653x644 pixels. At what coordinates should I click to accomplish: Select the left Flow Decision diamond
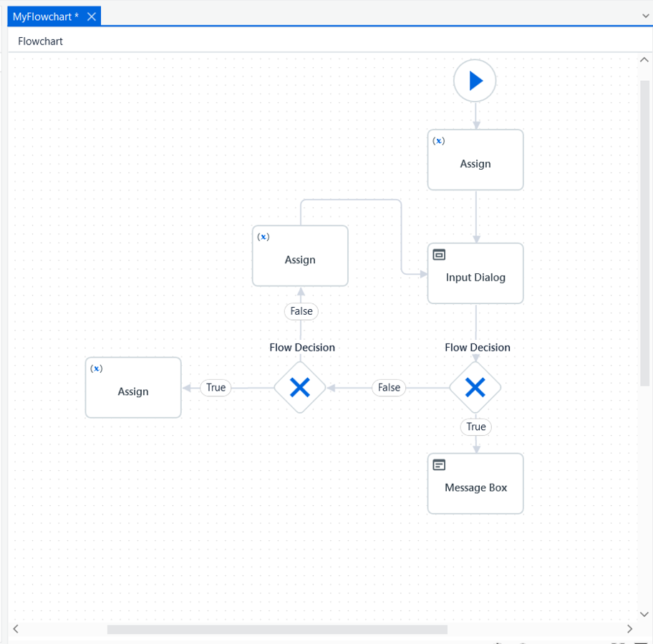click(300, 387)
